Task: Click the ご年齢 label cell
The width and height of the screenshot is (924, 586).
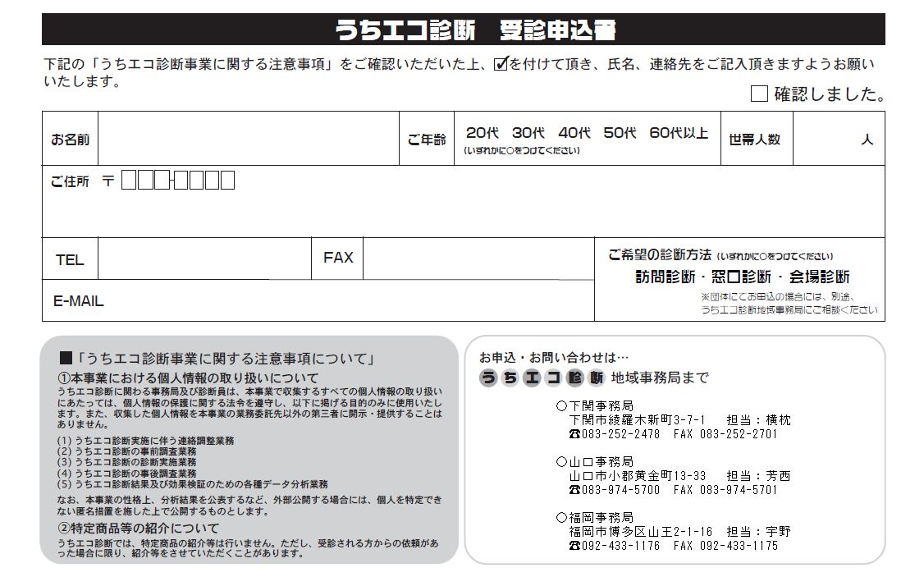Action: point(427,140)
